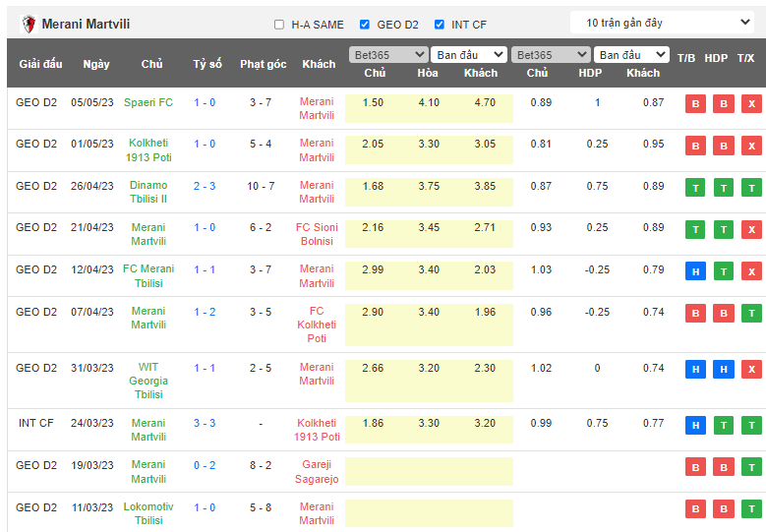Click highlighted 1.50 odds cell in first row
766x532 pixels.
[374, 102]
